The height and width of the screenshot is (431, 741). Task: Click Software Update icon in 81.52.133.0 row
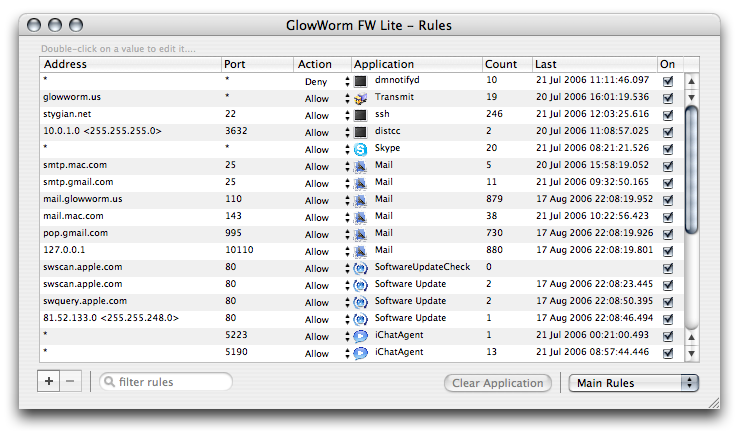361,319
